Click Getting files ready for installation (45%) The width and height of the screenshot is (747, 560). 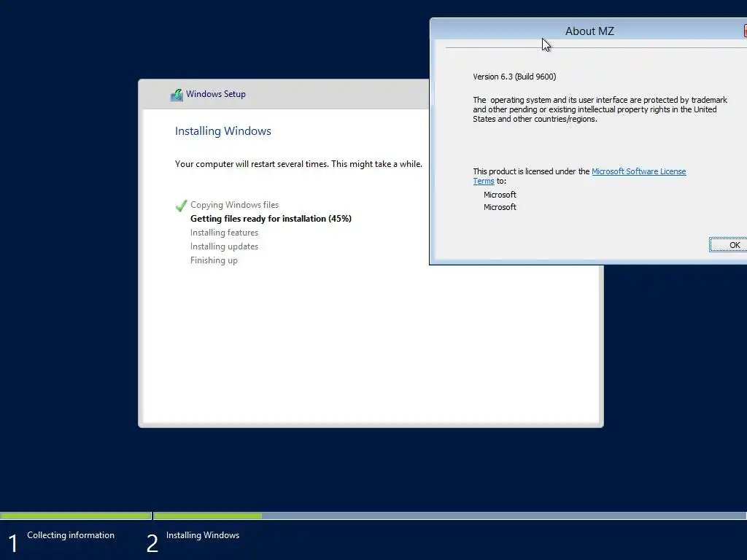pos(271,219)
